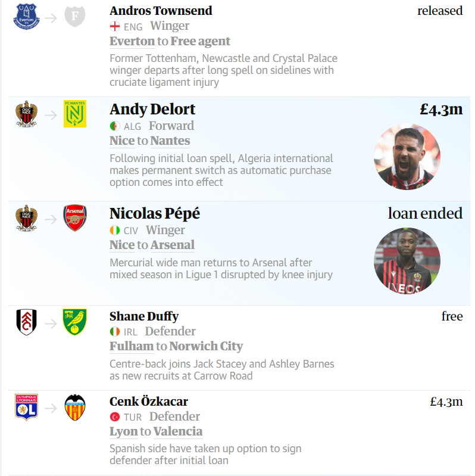Open the Arsenal link under Nicolas Pépé

[x=173, y=245]
